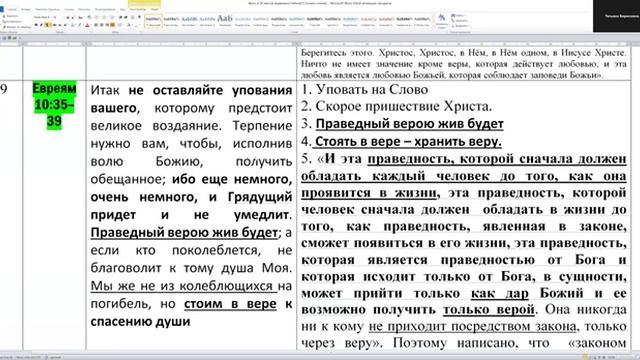Switch to the Page Layout ribbon tab
The height and width of the screenshot is (360, 640).
coord(47,9)
